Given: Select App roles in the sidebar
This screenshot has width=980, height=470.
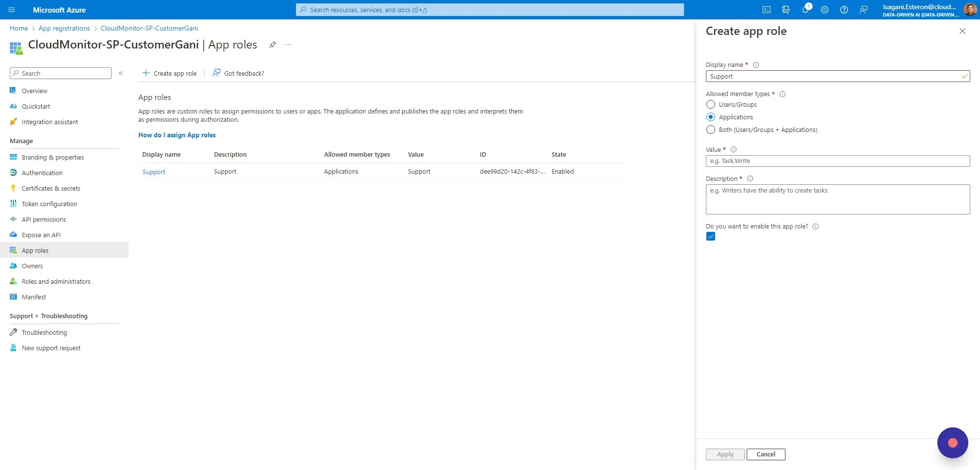Looking at the screenshot, I should (x=64, y=250).
